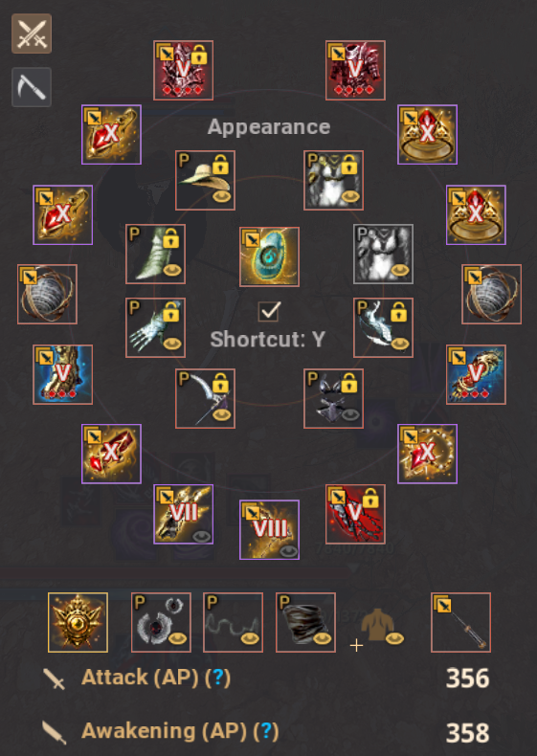The height and width of the screenshot is (756, 537).
Task: Select the golden crest emblem slot
Action: [x=78, y=622]
